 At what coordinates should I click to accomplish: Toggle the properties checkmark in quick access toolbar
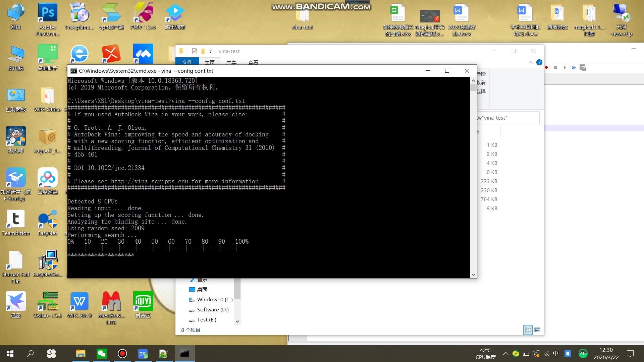(195, 51)
